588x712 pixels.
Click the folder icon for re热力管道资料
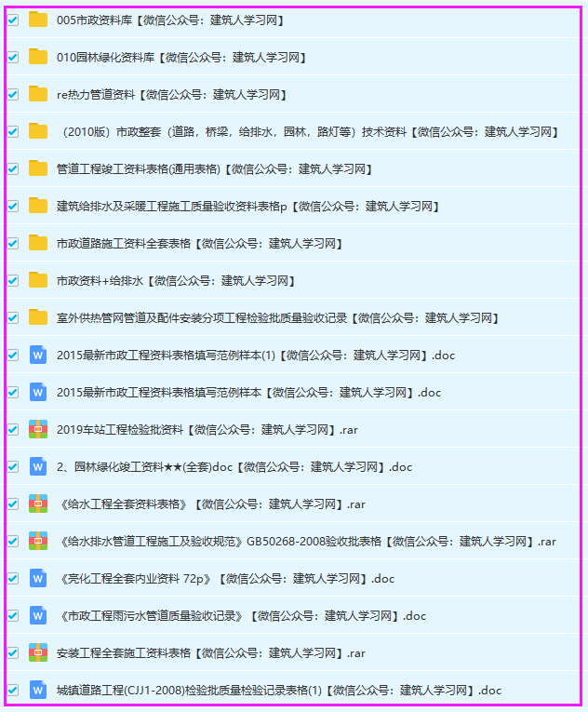38,94
